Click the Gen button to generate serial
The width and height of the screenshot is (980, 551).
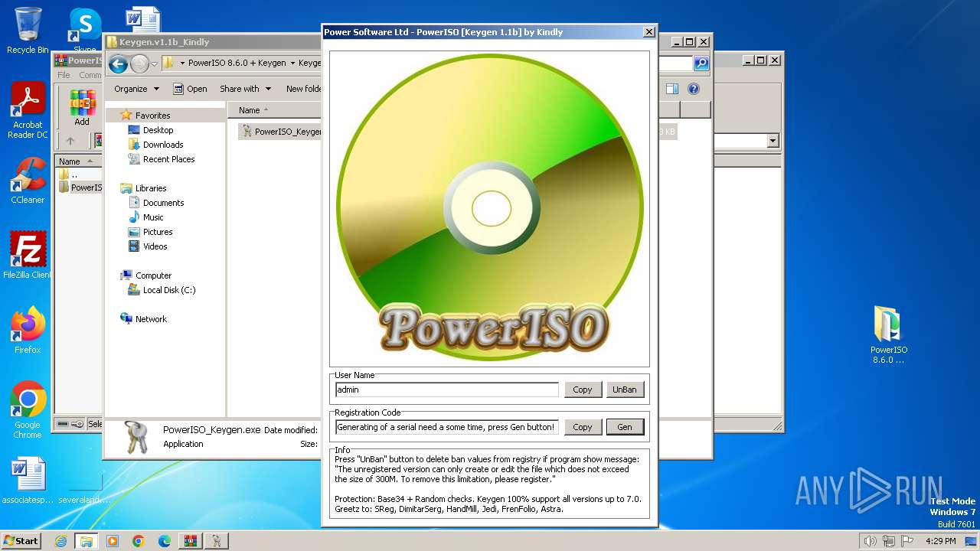click(625, 427)
